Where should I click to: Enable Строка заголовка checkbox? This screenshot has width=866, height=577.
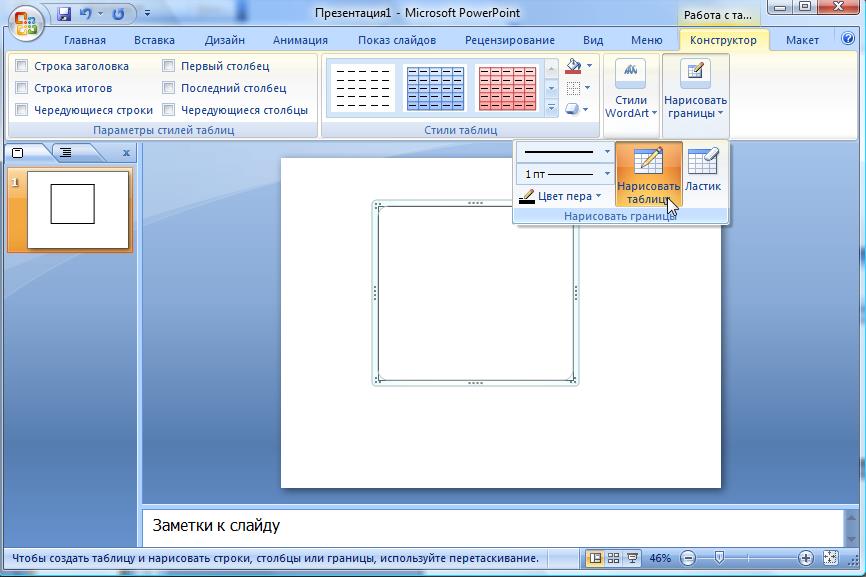coord(22,66)
